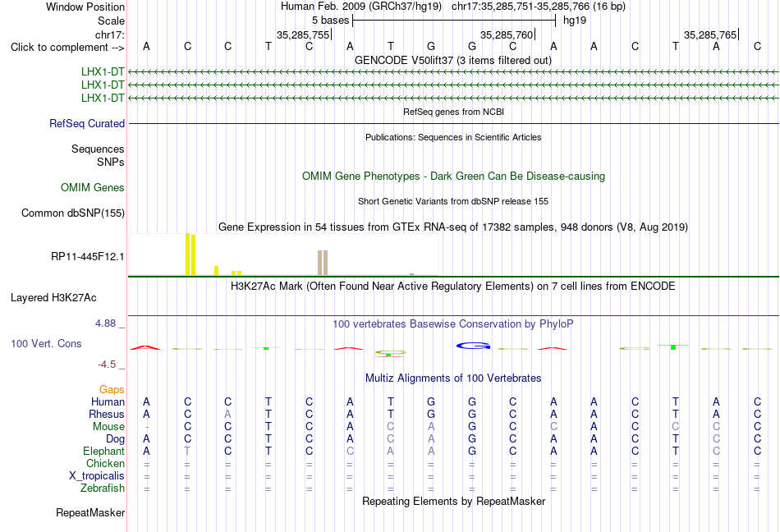Click the RefSeq Curated blue track line

[453, 123]
